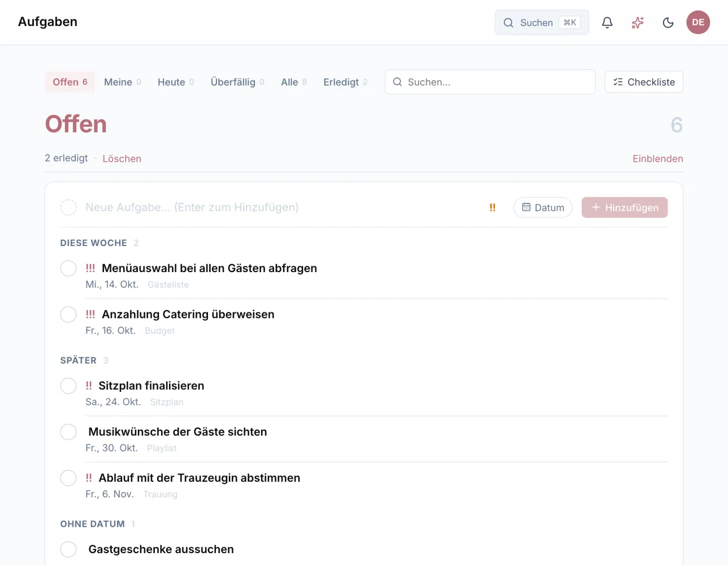Open task 'Gastgeschenke aussuchen'
Viewport: 728px width, 565px height.
(161, 549)
